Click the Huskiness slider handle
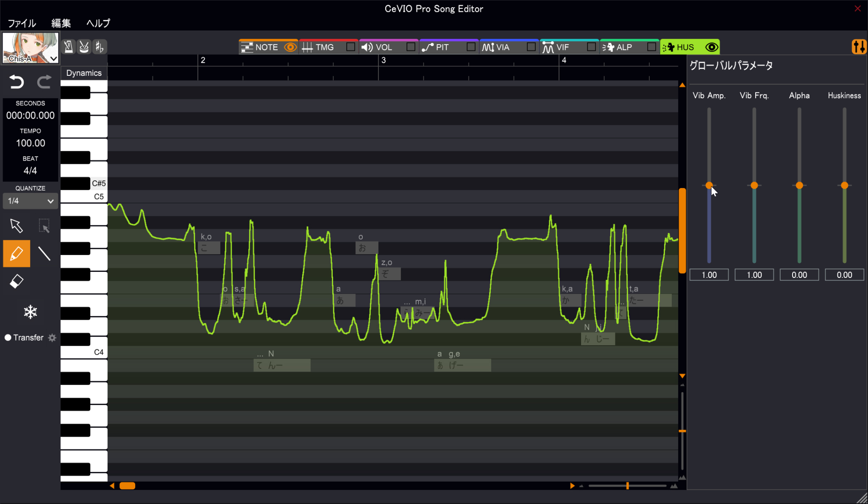The width and height of the screenshot is (868, 504). click(844, 185)
